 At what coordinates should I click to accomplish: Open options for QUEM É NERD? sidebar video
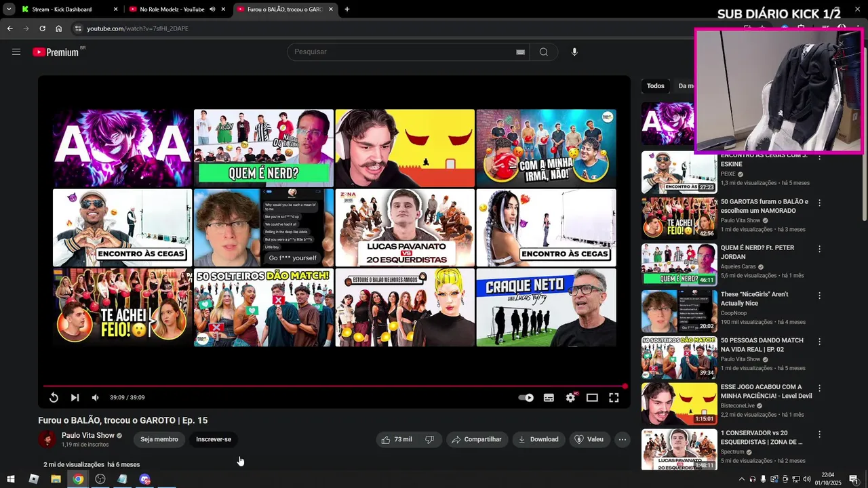(x=819, y=249)
